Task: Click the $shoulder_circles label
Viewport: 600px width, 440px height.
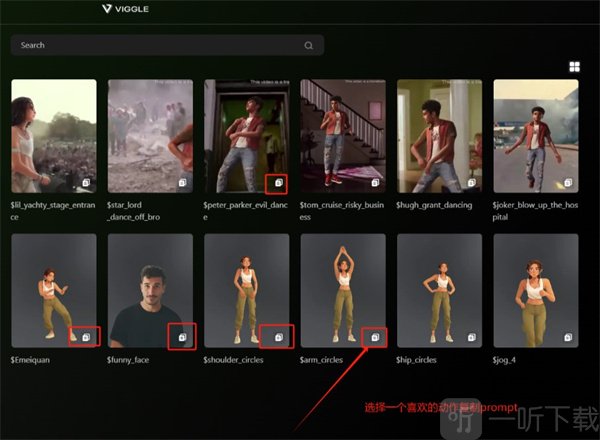Action: [x=233, y=360]
